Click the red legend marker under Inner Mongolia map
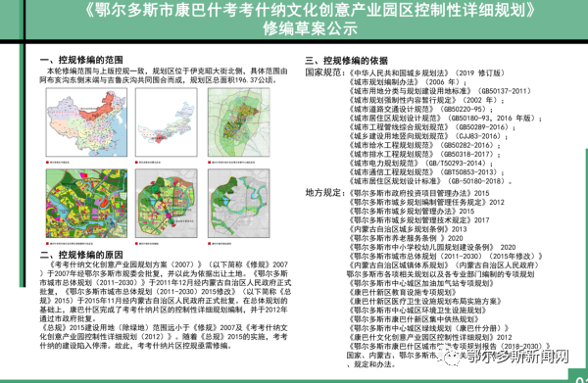This screenshot has width=588, height=383. (x=137, y=163)
